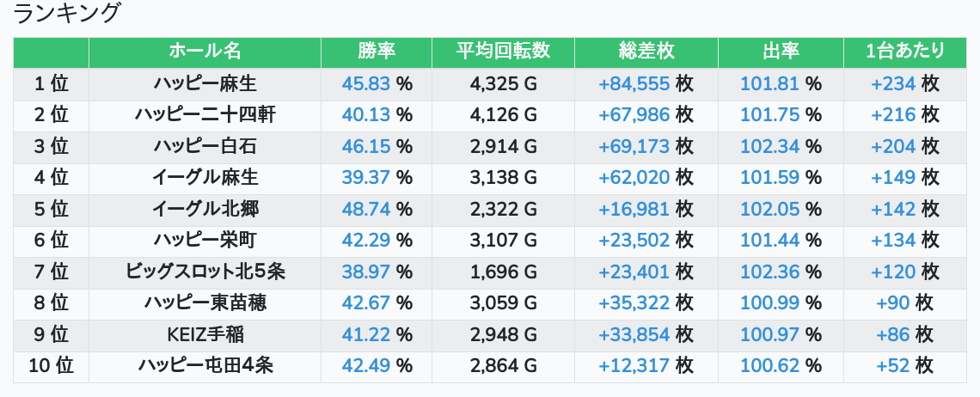Select hall ハッピー白石
Viewport: 980px width, 397px height.
(205, 147)
